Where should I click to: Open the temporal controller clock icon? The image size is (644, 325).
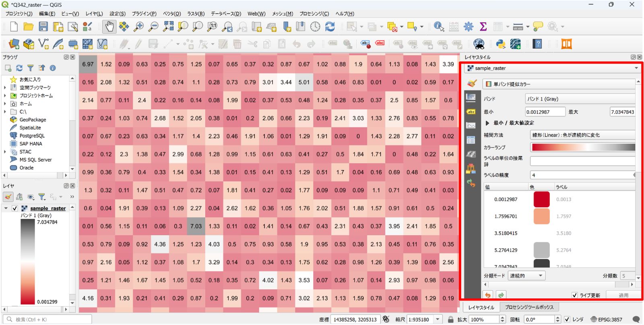point(315,27)
